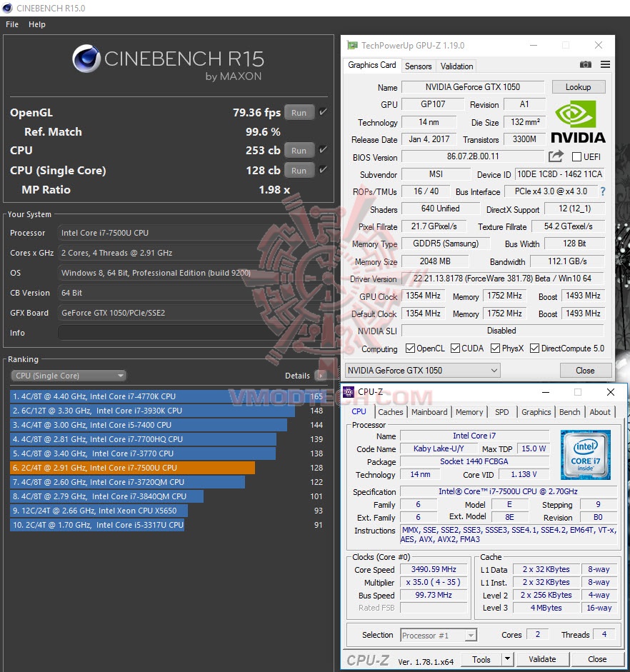Click the Specification i7-7500U field in CPU-Z
The image size is (630, 672).
509,491
